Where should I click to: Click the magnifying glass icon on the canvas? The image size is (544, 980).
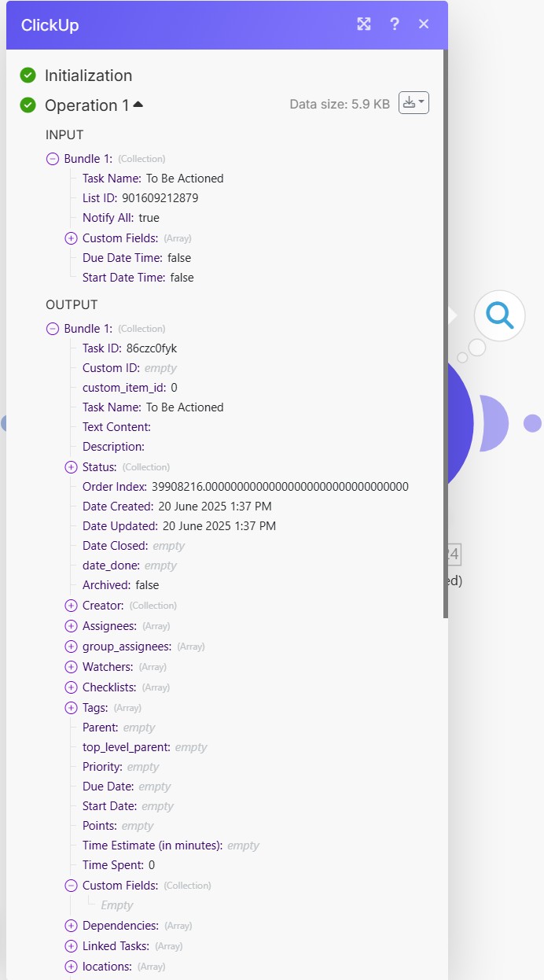[x=499, y=315]
